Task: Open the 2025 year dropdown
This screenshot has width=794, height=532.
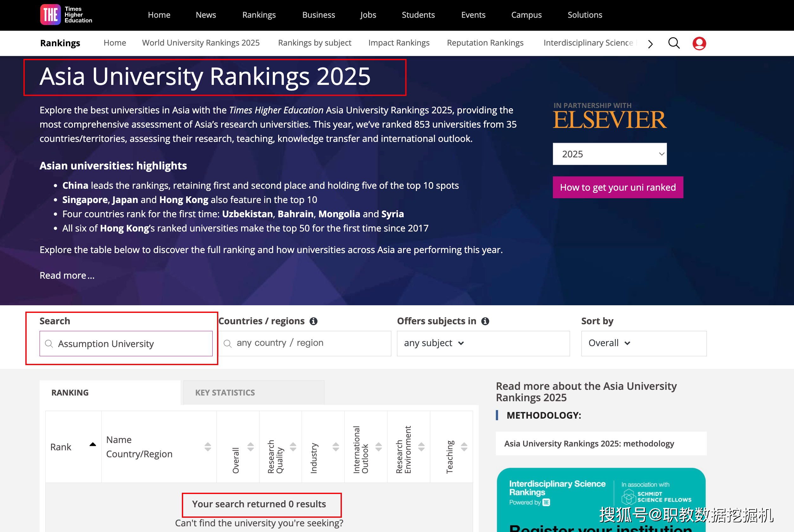Action: tap(609, 154)
